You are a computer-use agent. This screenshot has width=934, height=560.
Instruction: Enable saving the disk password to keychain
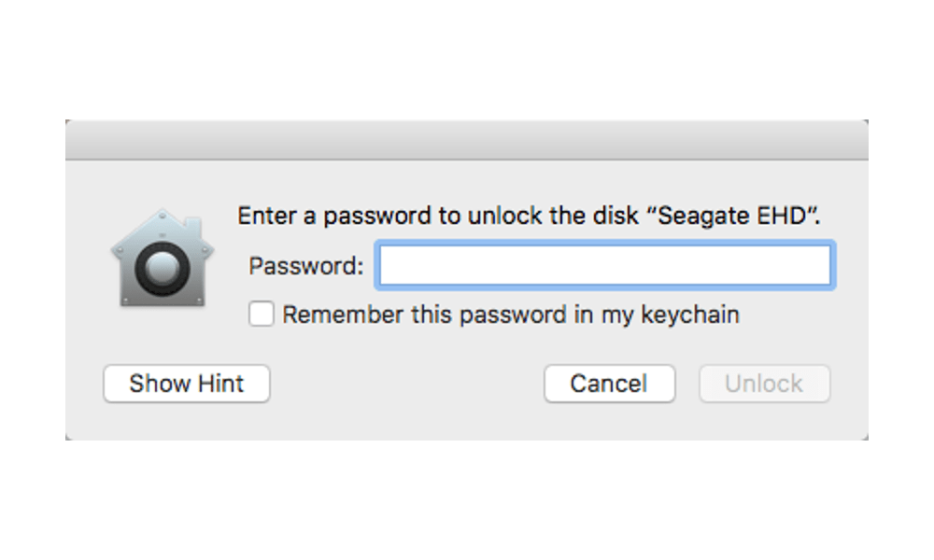click(262, 315)
